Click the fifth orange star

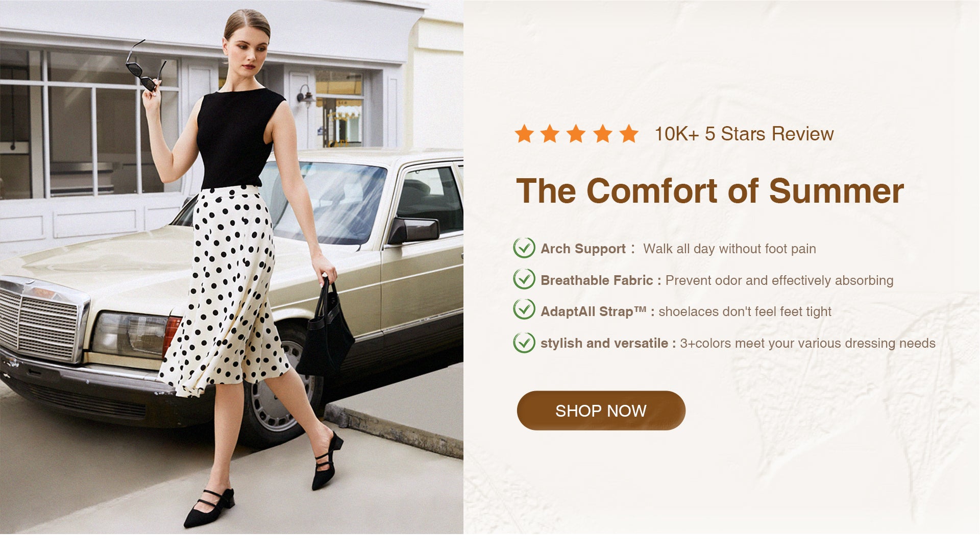(629, 134)
